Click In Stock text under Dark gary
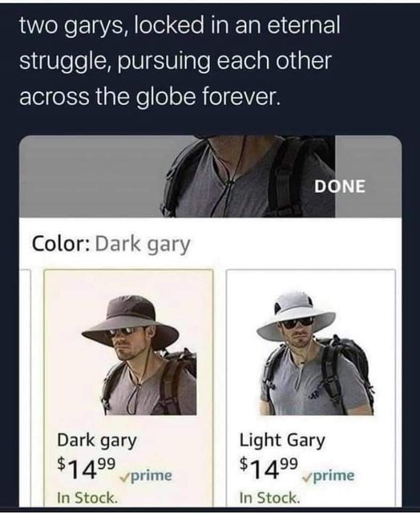420x513 pixels. [87, 498]
